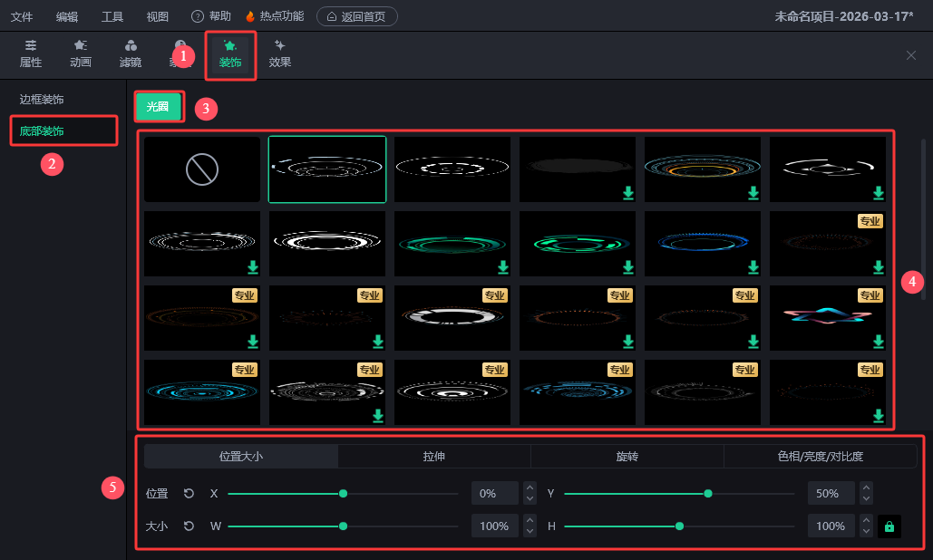Click the 热点功能 flame icon
This screenshot has width=933, height=560.
[251, 16]
